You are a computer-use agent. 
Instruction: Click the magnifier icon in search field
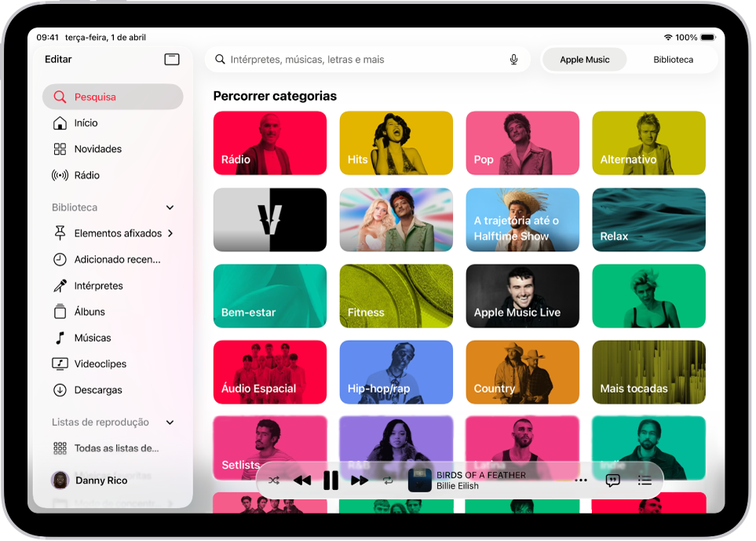click(220, 60)
